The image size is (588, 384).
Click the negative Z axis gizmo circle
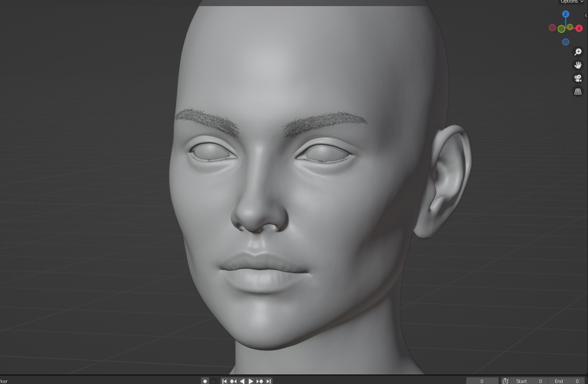point(565,42)
